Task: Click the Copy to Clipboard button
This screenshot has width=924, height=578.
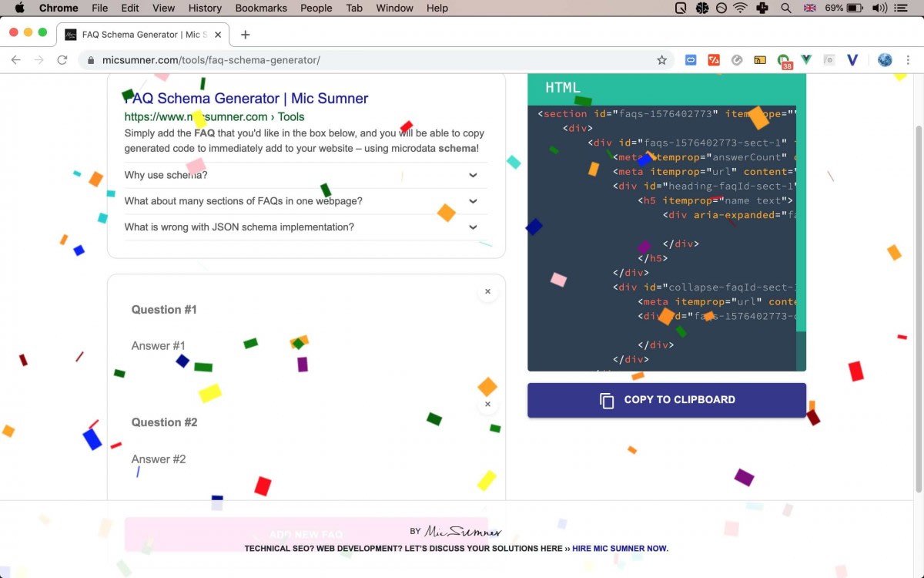Action: pyautogui.click(x=667, y=400)
